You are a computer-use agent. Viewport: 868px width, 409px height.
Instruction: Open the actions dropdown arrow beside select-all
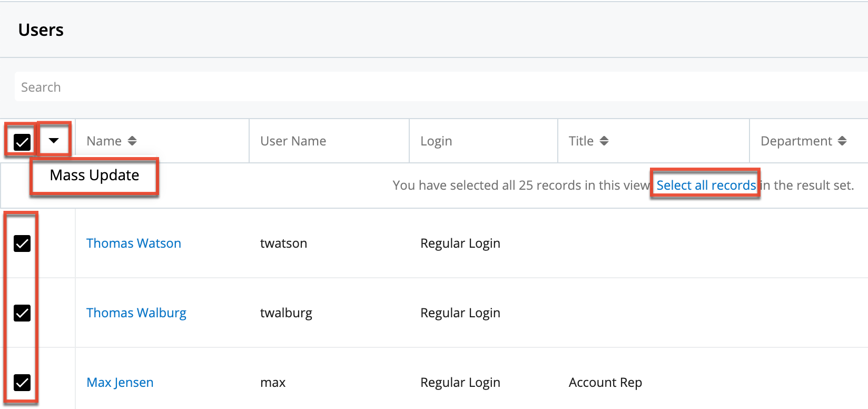[54, 141]
